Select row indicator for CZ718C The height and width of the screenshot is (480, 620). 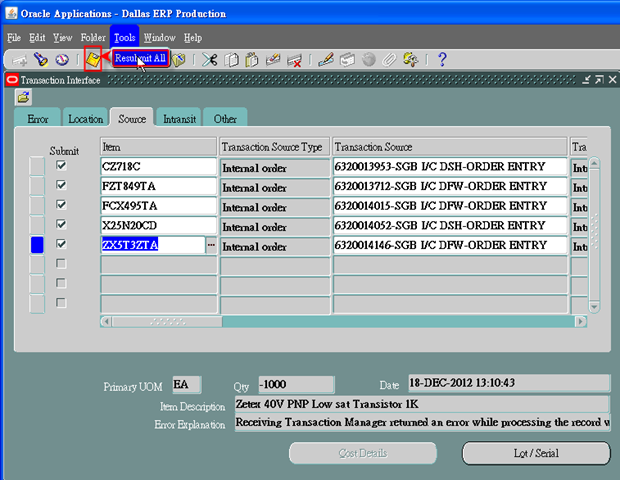pyautogui.click(x=37, y=166)
